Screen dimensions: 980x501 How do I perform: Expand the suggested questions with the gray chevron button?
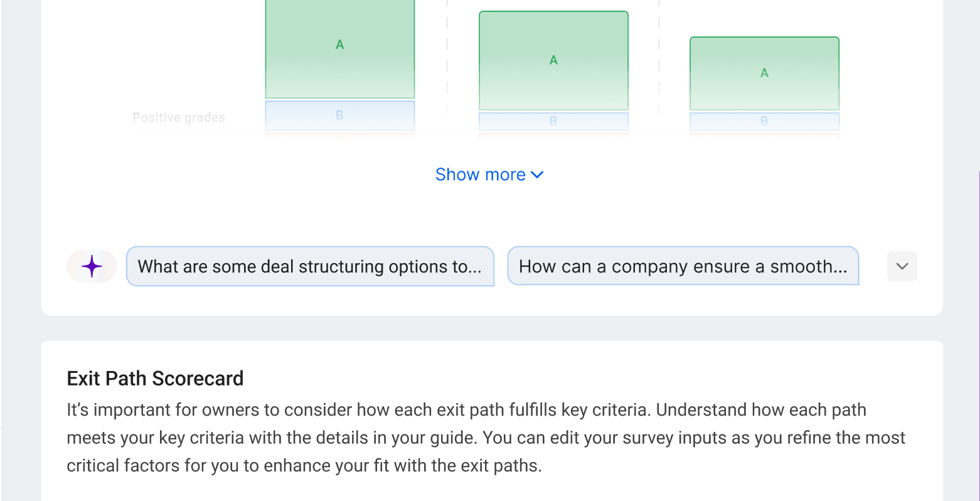click(x=902, y=266)
